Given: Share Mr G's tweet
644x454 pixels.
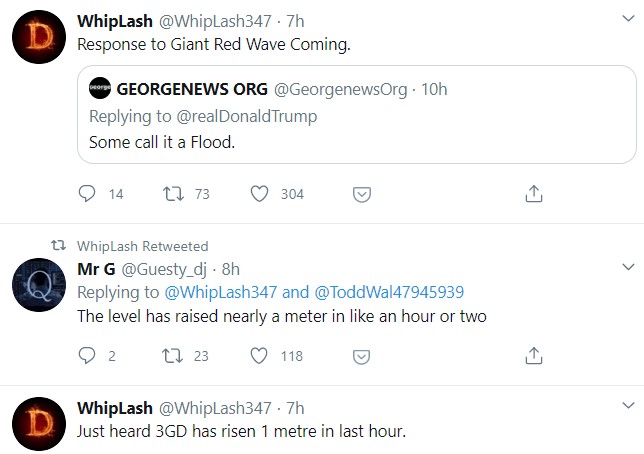Looking at the screenshot, I should 534,355.
